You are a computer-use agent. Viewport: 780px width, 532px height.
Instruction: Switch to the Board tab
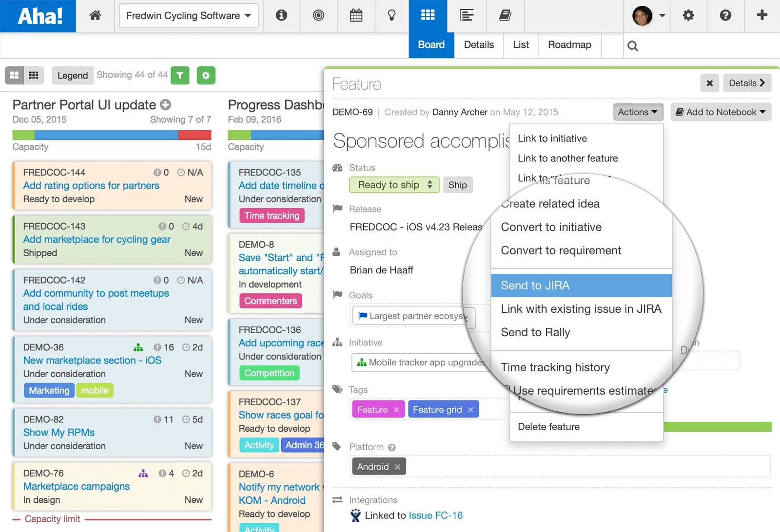[x=431, y=45]
